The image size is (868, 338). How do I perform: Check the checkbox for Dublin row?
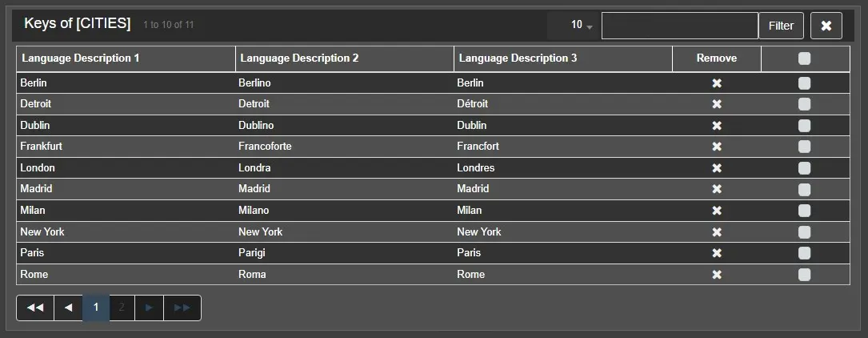click(x=804, y=126)
